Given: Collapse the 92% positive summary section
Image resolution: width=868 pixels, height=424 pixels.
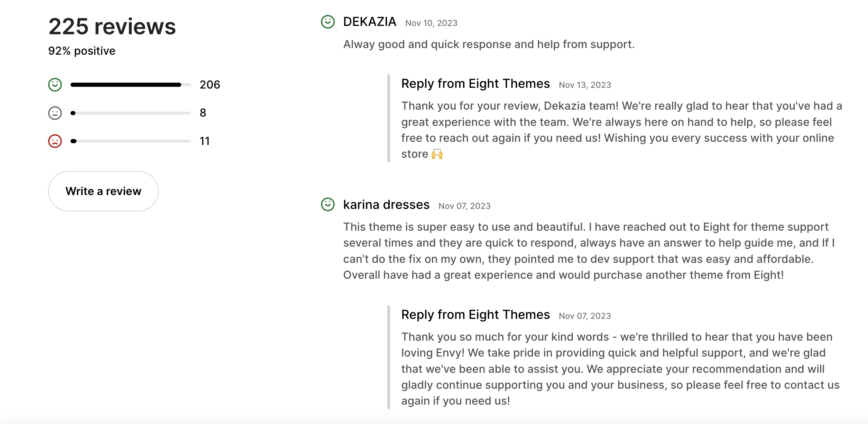Looking at the screenshot, I should [x=82, y=50].
